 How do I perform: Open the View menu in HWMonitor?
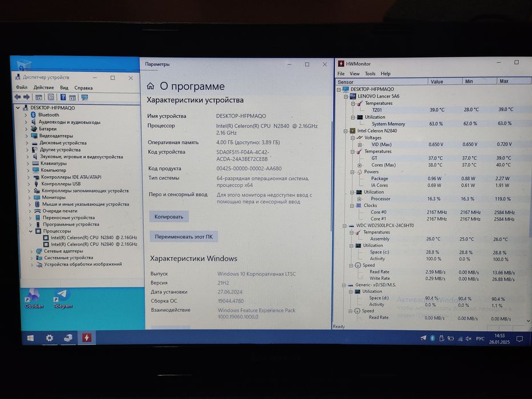tap(355, 74)
